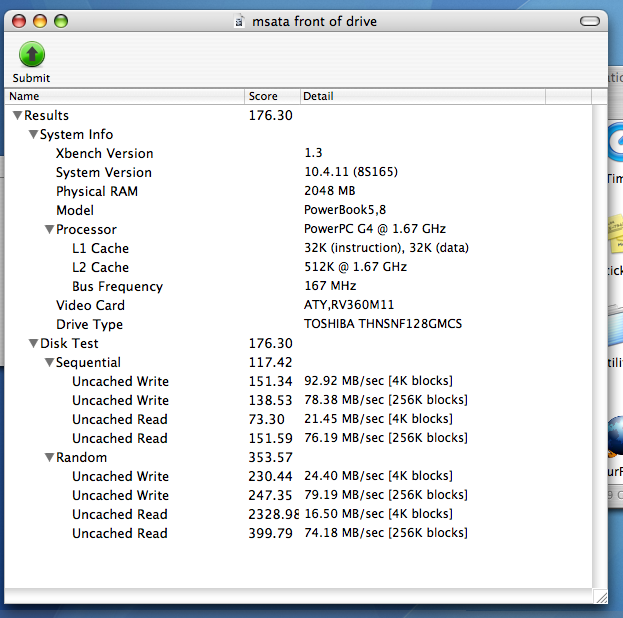Click the yellow minimize window button
Viewport: 623px width, 618px height.
click(x=40, y=21)
